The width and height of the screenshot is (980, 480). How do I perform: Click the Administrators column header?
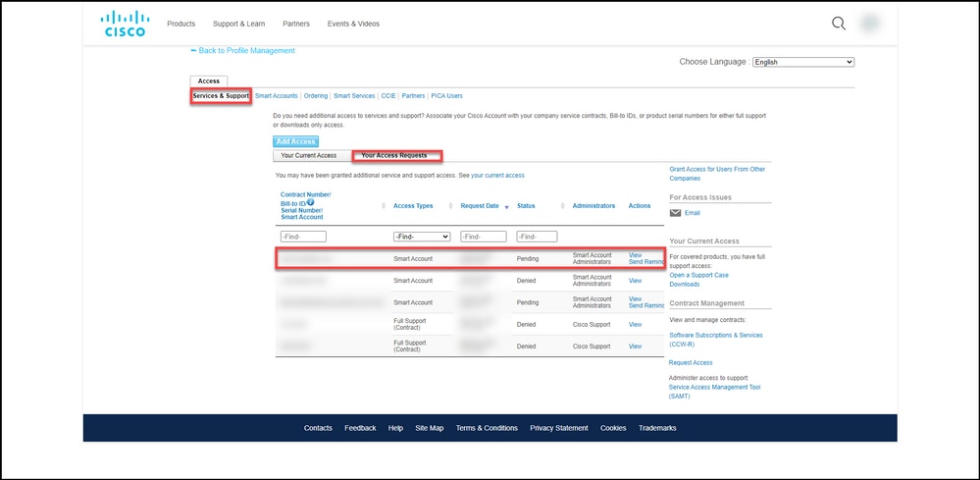point(593,205)
